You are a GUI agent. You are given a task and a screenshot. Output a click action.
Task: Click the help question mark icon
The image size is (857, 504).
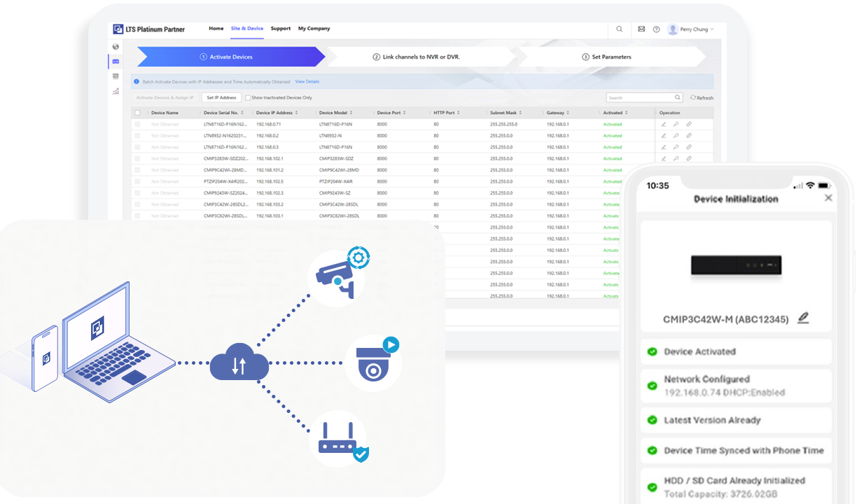(656, 29)
